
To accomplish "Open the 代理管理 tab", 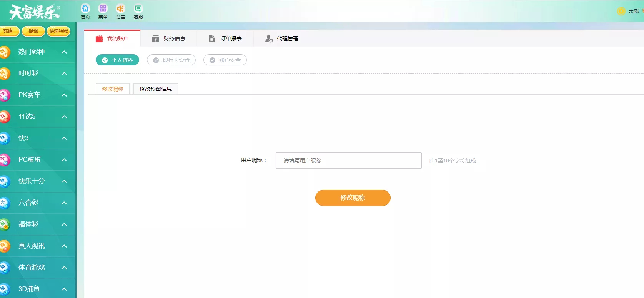I will [x=282, y=39].
